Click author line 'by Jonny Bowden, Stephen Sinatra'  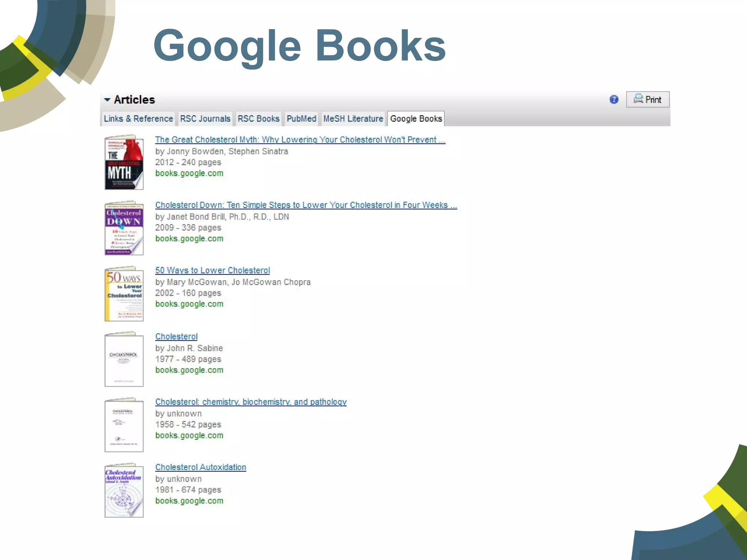[222, 151]
